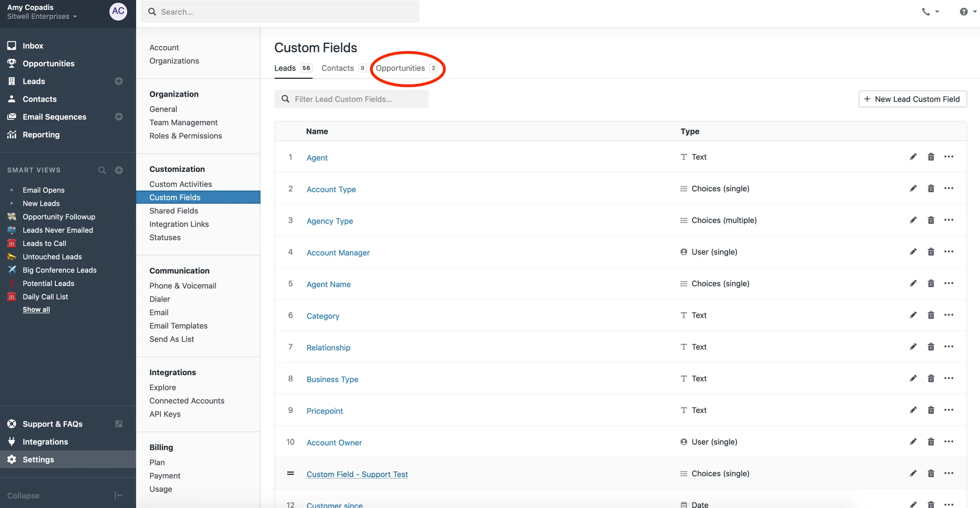Open Shared Fields settings page
Viewport: 980px width, 508px height.
(x=173, y=211)
